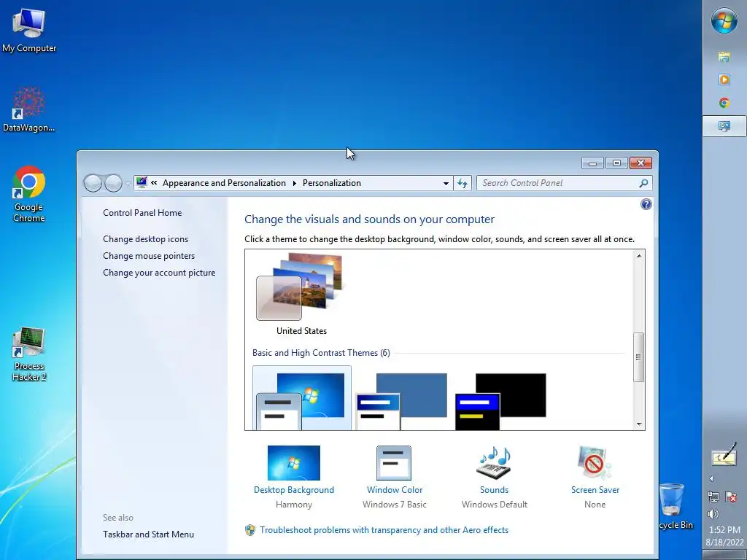Minimize the Personalization window

click(x=592, y=163)
